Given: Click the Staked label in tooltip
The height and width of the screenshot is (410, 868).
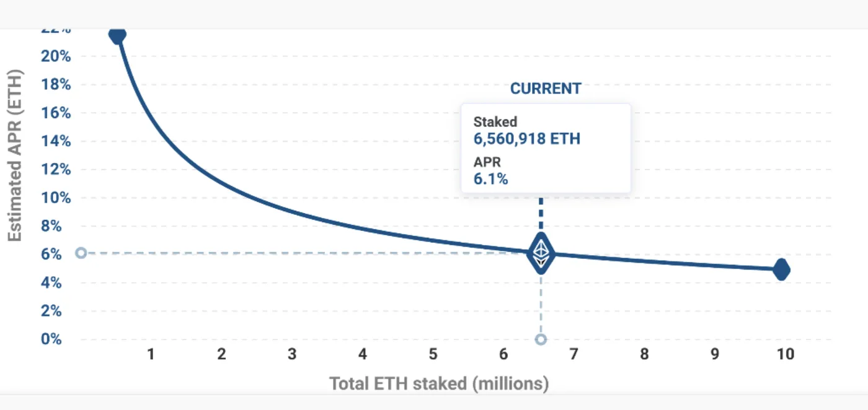Looking at the screenshot, I should (x=495, y=122).
